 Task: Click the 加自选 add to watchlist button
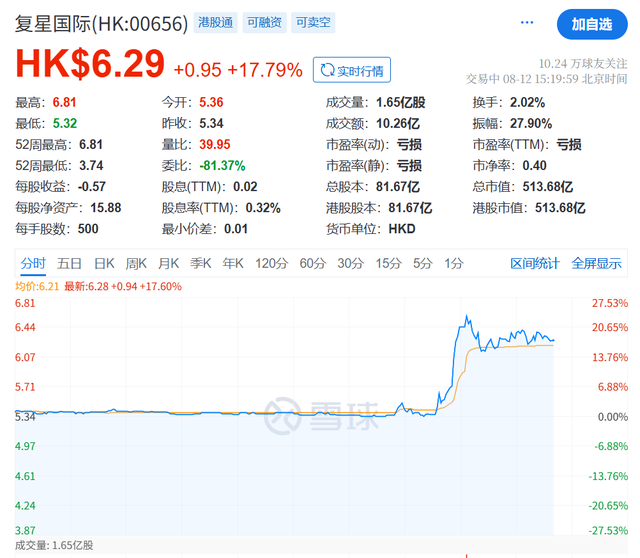click(592, 24)
